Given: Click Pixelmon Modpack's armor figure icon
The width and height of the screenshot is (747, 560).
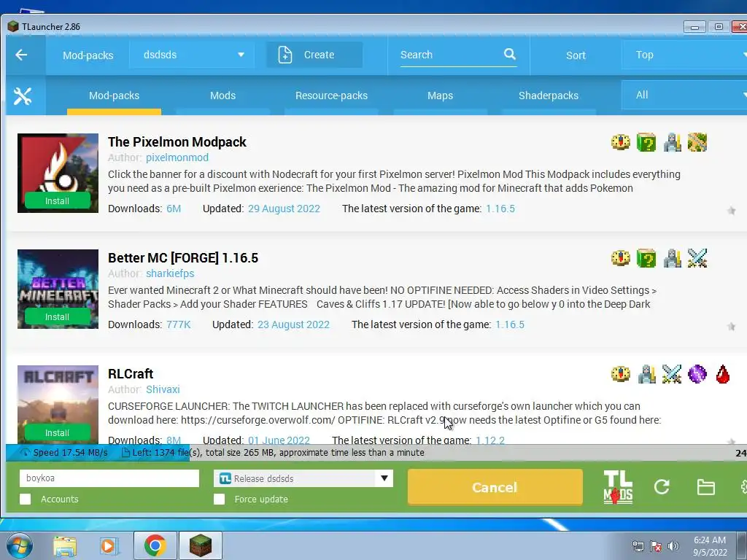Looking at the screenshot, I should [x=672, y=142].
